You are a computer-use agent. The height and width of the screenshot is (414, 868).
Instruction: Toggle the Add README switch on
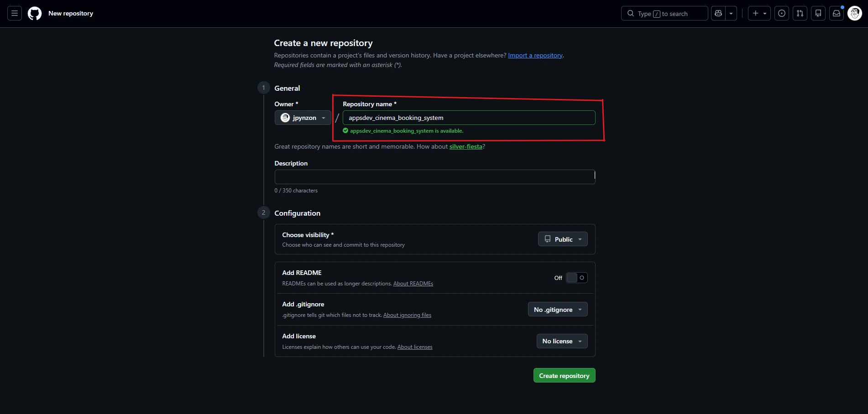point(577,278)
